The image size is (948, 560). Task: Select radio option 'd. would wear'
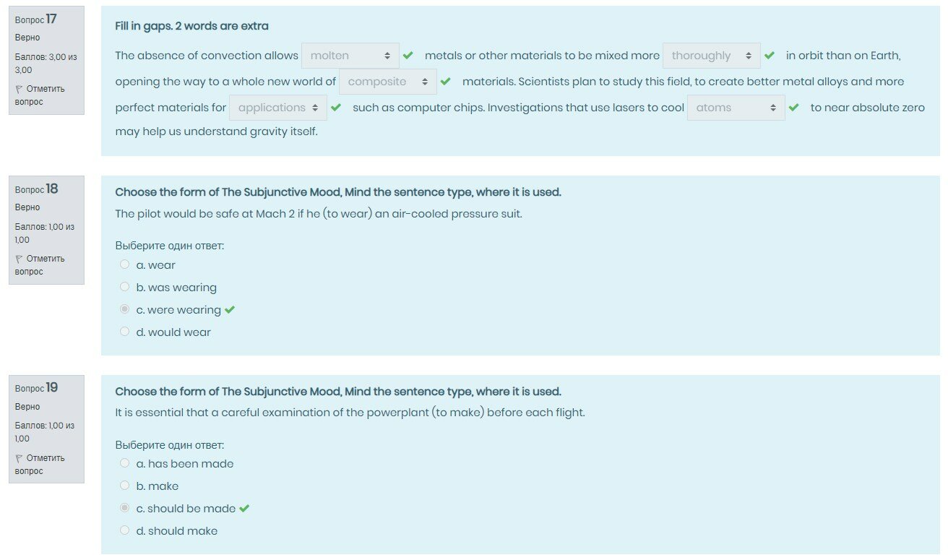tap(125, 332)
